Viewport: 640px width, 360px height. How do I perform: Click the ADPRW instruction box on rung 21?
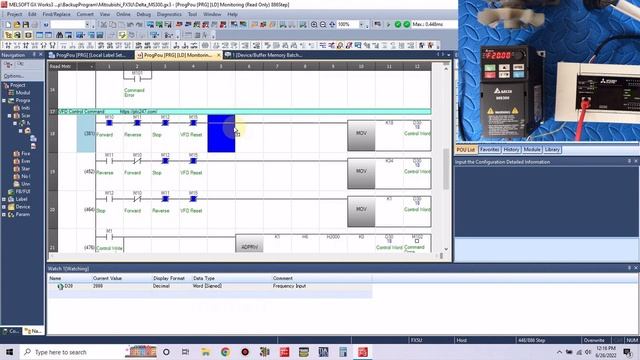click(249, 244)
